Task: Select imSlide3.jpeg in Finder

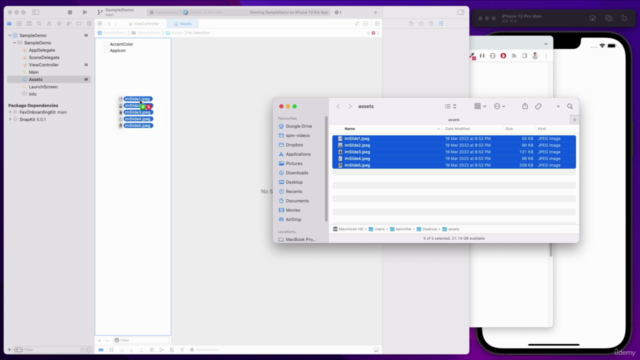Action: coord(454,152)
